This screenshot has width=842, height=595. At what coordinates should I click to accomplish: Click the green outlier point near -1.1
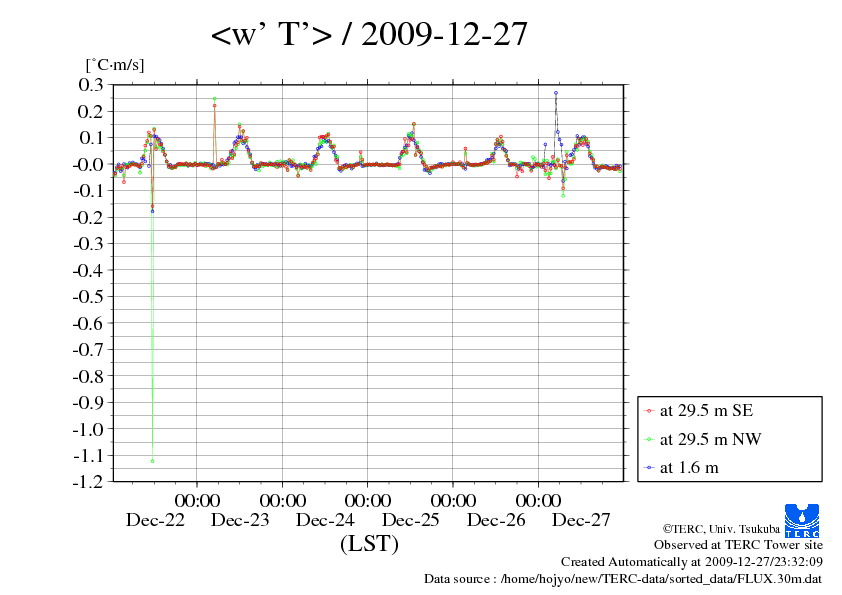click(153, 461)
